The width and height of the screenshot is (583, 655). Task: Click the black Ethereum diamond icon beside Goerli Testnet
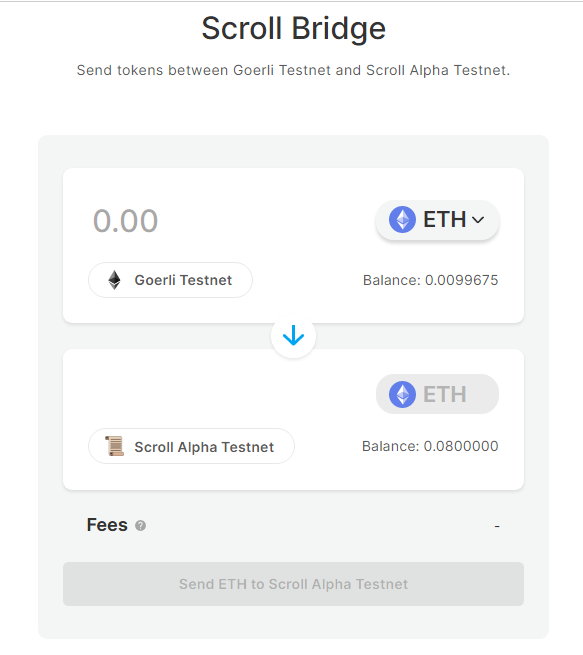tap(114, 280)
